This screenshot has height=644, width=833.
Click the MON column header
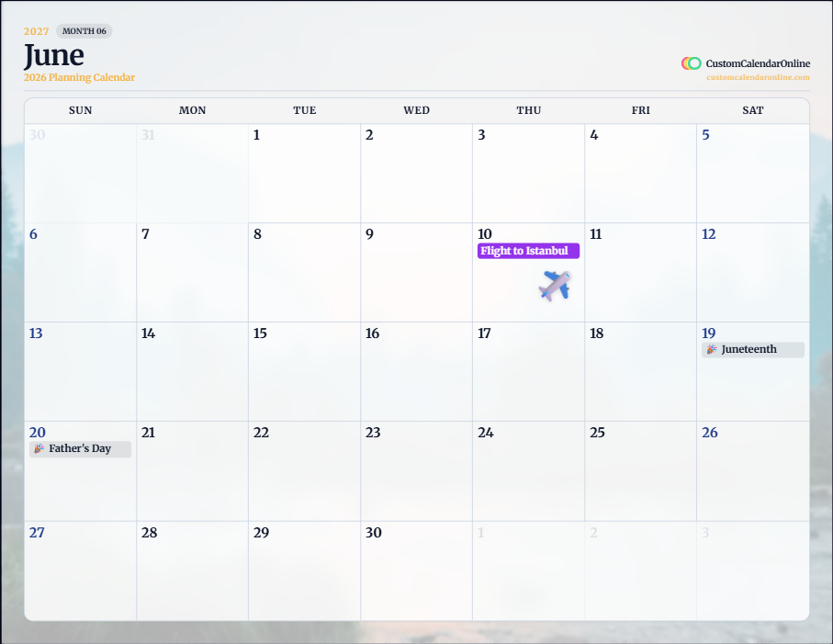192,110
